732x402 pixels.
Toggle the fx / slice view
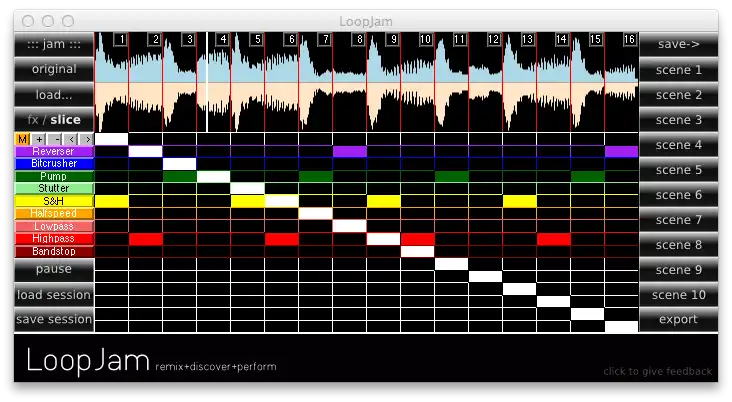point(54,120)
